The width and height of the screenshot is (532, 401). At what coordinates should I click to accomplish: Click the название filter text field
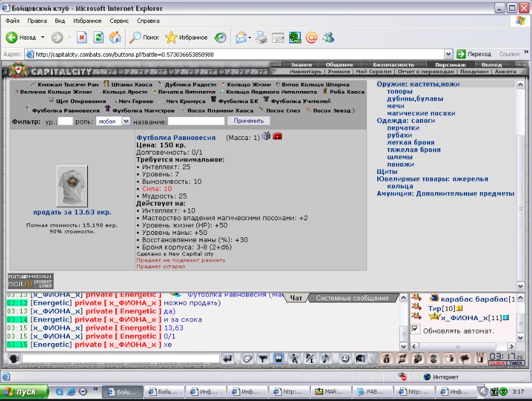(196, 121)
